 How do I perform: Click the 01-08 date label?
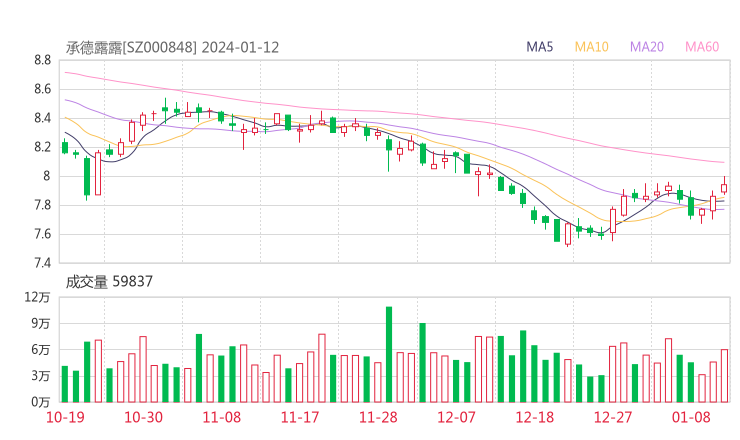click(691, 417)
